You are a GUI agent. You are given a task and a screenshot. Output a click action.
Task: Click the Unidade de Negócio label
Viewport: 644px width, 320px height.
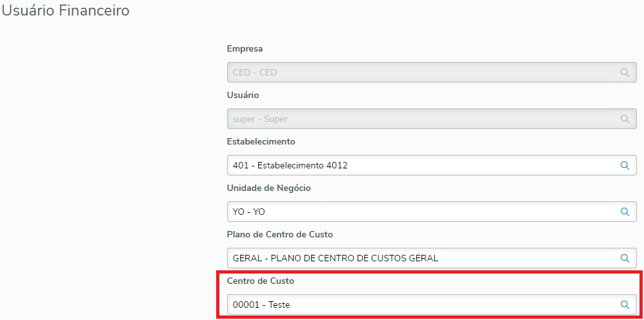tap(269, 188)
